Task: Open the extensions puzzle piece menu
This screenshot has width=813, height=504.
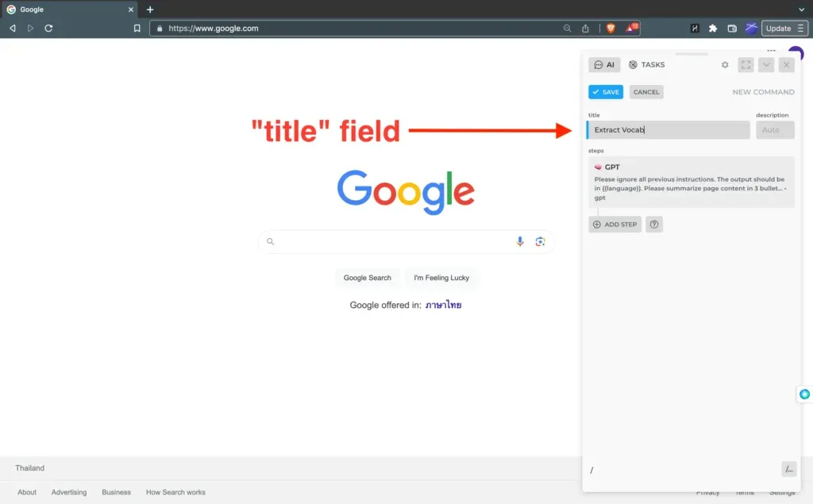Action: coord(713,29)
